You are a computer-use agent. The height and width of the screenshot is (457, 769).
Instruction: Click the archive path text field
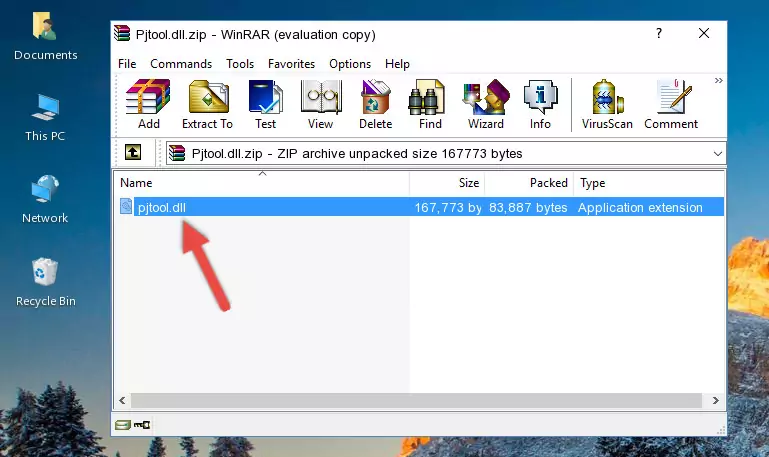(446, 153)
